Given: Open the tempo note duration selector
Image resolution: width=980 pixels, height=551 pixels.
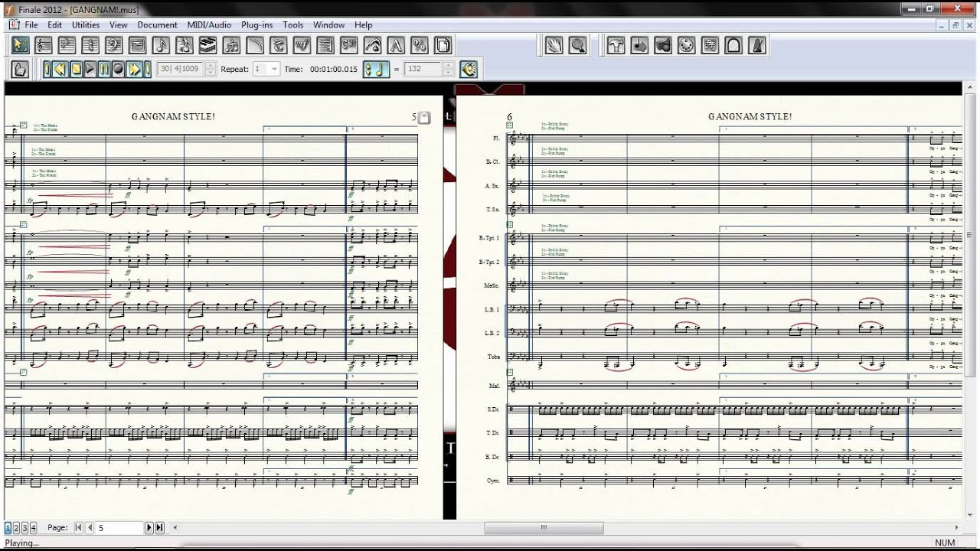Looking at the screenshot, I should [376, 69].
